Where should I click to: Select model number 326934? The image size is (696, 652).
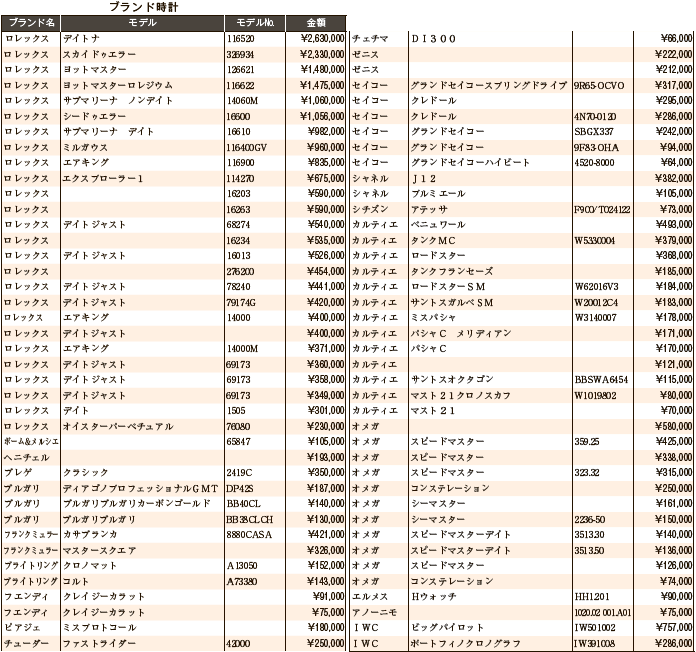[238, 54]
